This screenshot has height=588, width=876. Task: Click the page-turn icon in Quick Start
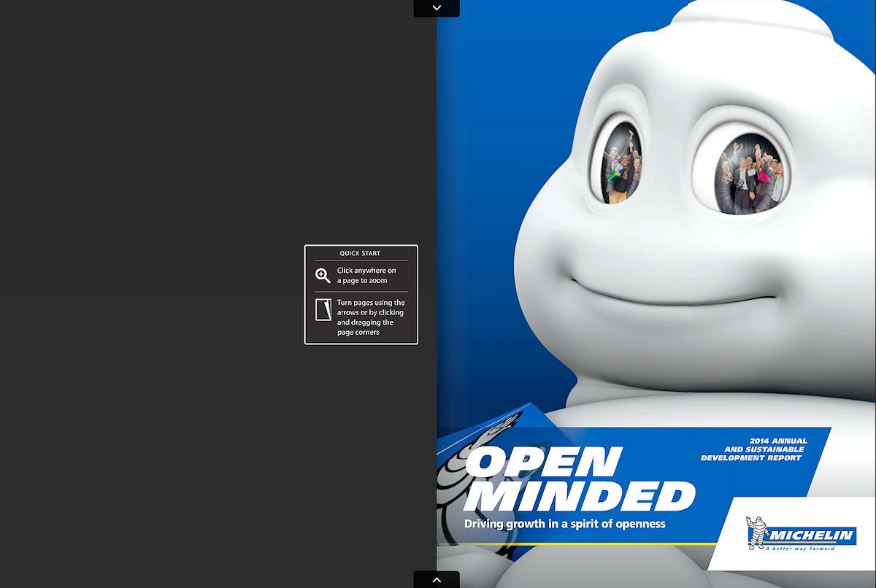click(323, 309)
